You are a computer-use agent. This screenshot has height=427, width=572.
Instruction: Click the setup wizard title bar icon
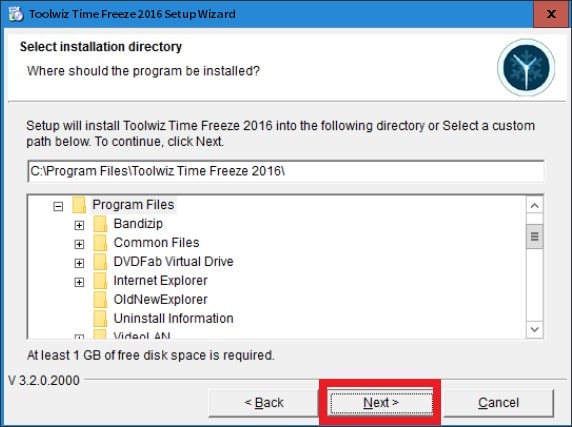click(16, 14)
